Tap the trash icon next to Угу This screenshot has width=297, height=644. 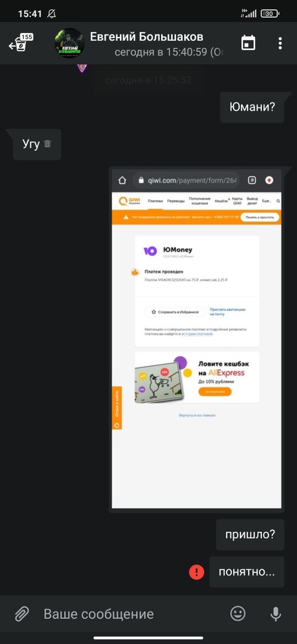point(48,144)
